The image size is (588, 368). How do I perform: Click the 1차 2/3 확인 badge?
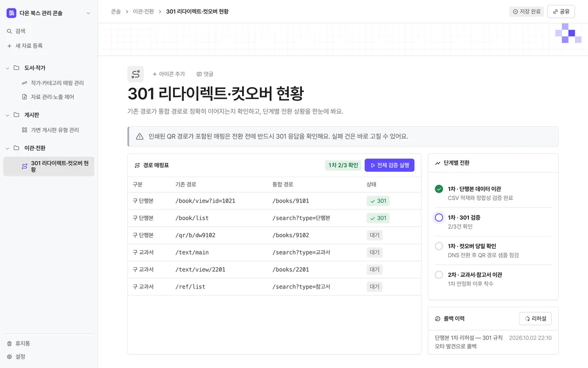pos(343,165)
